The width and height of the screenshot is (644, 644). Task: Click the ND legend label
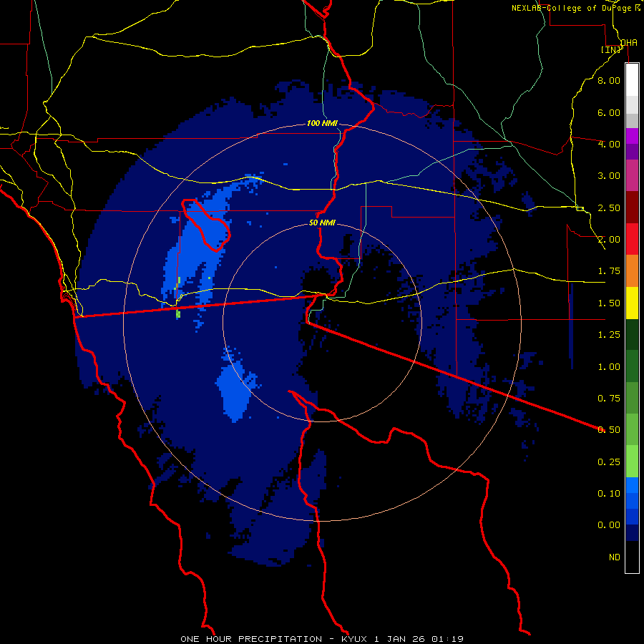pyautogui.click(x=615, y=557)
